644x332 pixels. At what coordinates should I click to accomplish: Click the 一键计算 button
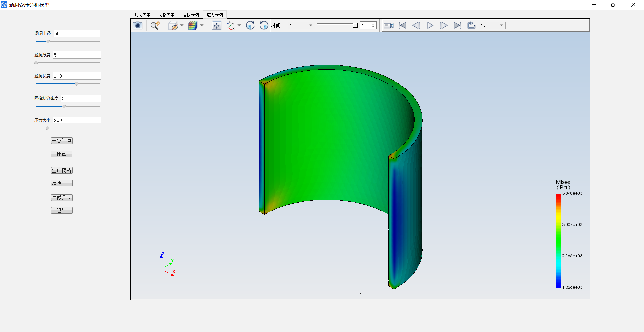click(x=62, y=141)
